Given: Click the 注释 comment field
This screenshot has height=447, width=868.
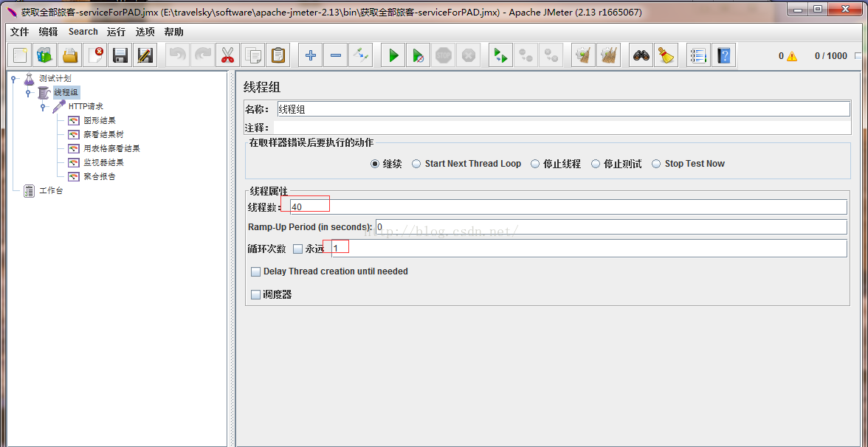Looking at the screenshot, I should tap(561, 128).
